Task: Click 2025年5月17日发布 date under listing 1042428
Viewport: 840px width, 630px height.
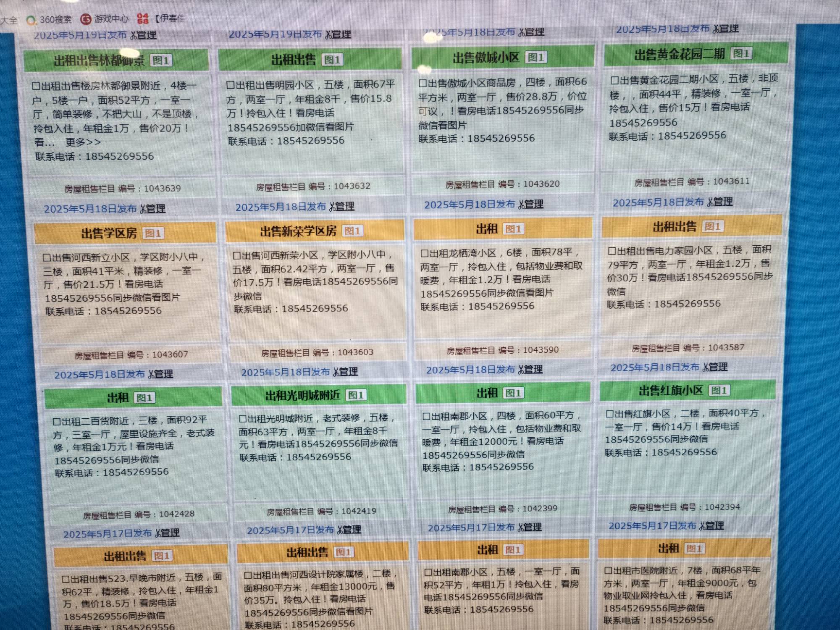Action: point(108,534)
